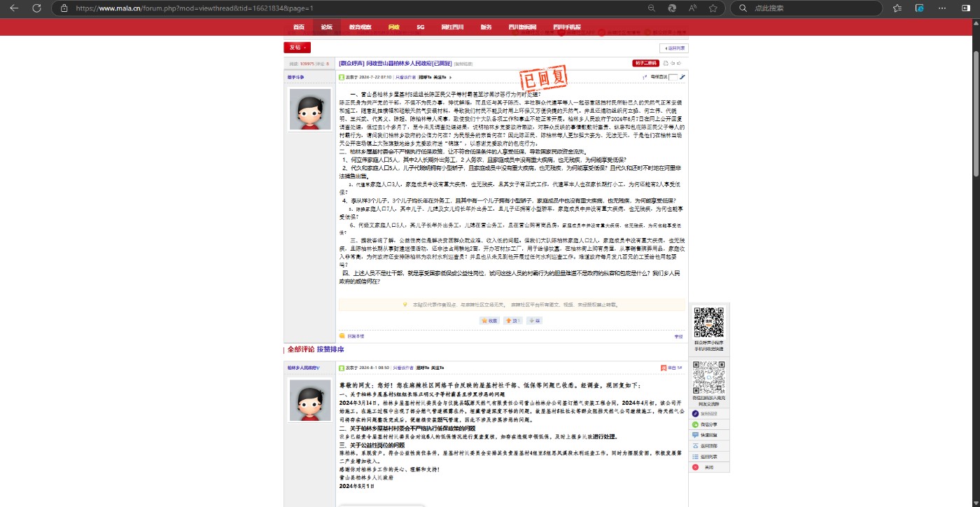Screen dimensions: 980x507
Task: Click the 电梯直达 floor number input box
Action: pyautogui.click(x=673, y=77)
